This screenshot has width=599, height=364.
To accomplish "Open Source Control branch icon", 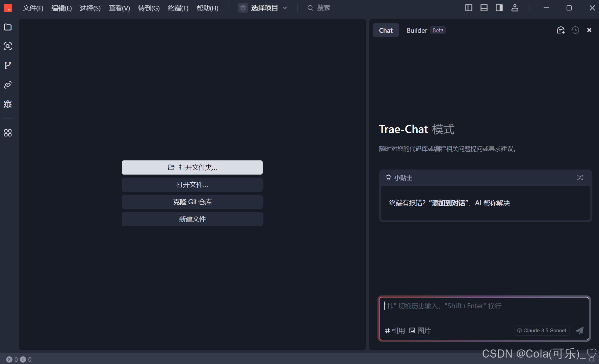I will coord(8,66).
